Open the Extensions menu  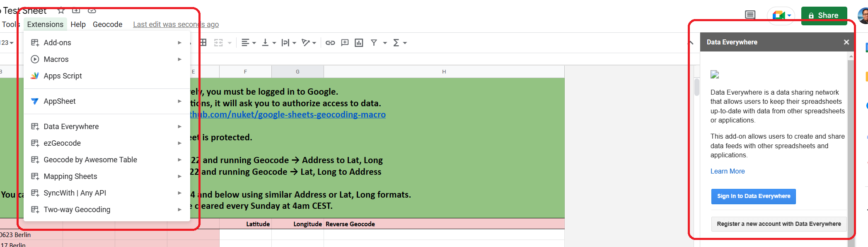coord(45,24)
